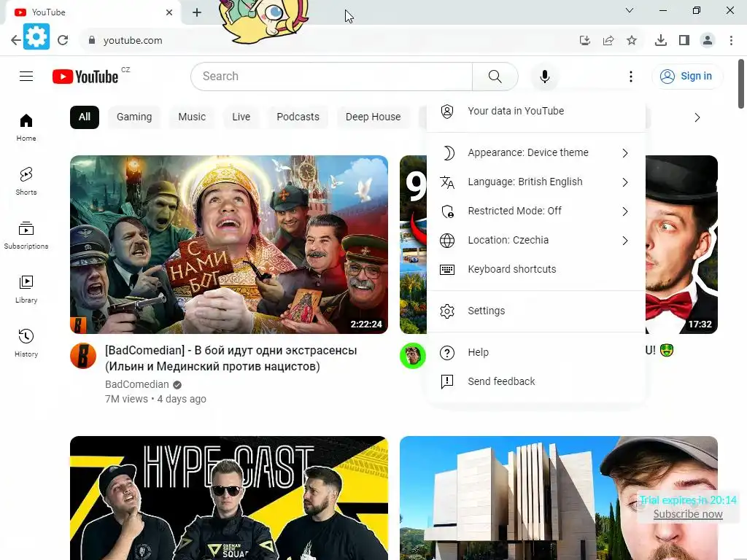Click the page vertical scrollbar
747x560 pixels.
click(x=741, y=84)
